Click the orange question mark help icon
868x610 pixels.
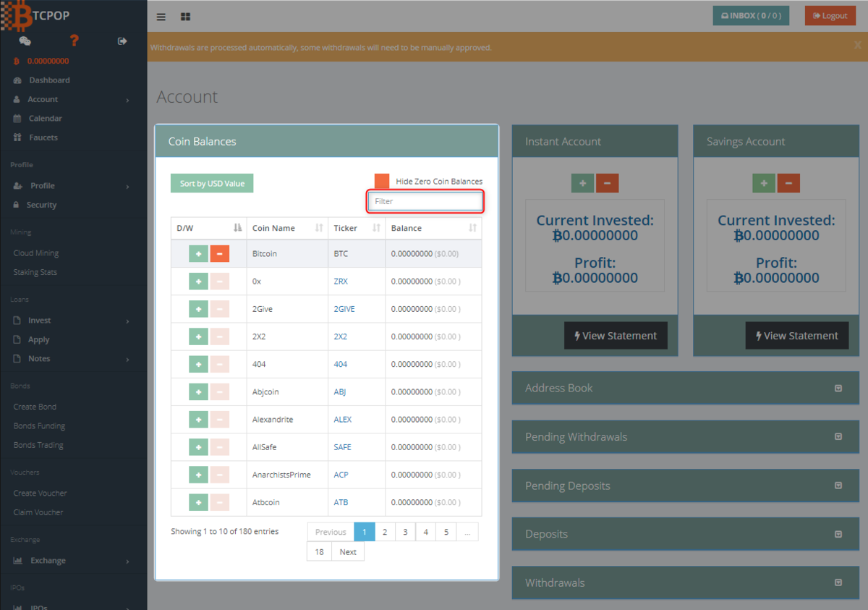tap(74, 41)
